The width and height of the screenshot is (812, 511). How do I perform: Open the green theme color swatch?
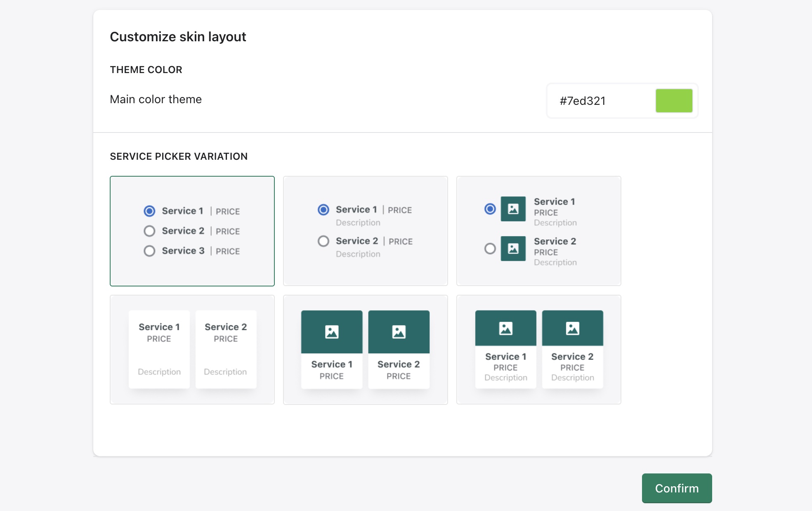[674, 101]
